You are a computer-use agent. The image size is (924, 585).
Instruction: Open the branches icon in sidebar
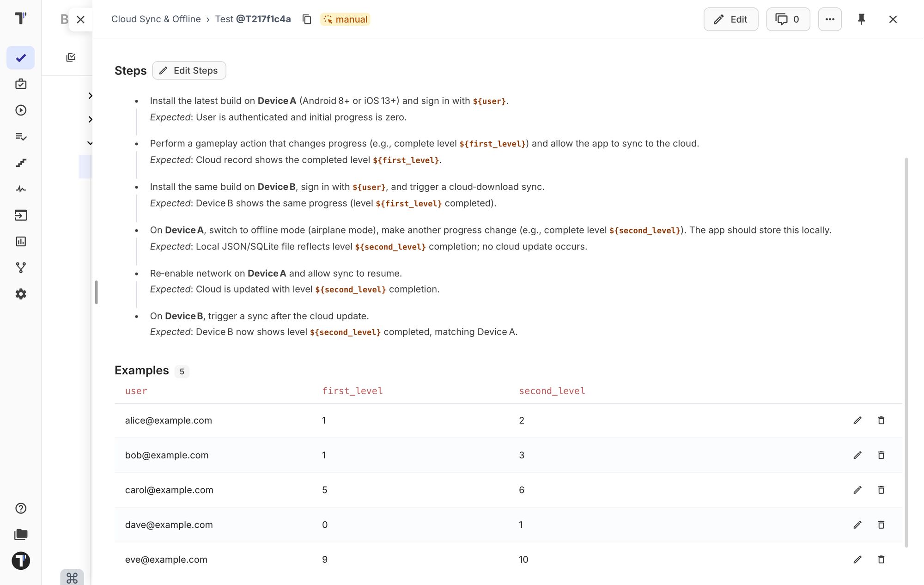(x=21, y=268)
